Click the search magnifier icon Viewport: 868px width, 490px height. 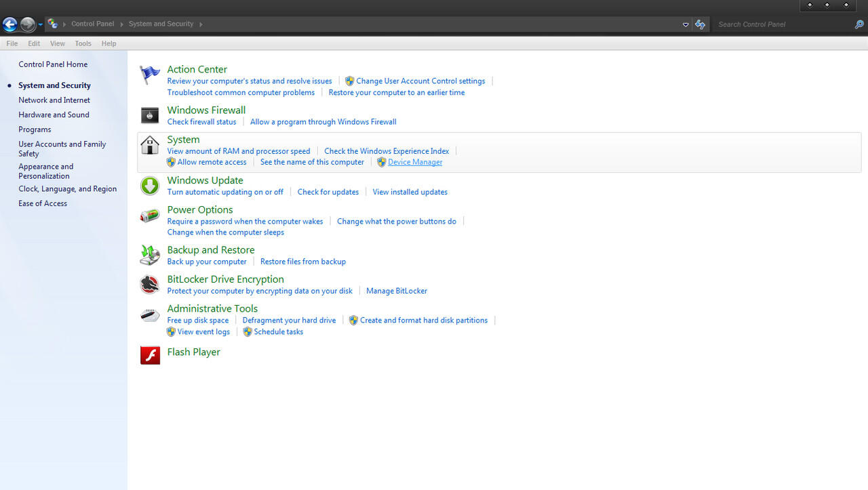pos(859,24)
